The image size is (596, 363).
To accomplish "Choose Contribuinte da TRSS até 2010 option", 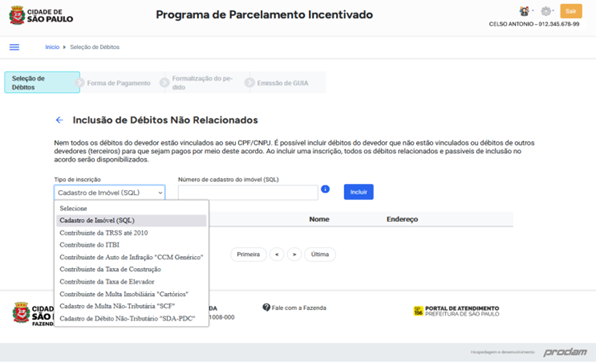I will (x=131, y=233).
